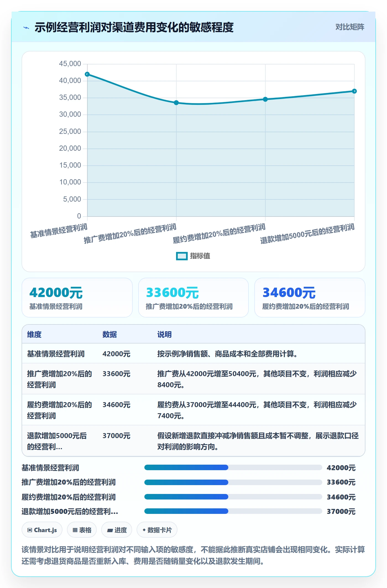The width and height of the screenshot is (387, 588).
Task: Click the 推广费增加20% data point on chart
Action: [x=176, y=103]
